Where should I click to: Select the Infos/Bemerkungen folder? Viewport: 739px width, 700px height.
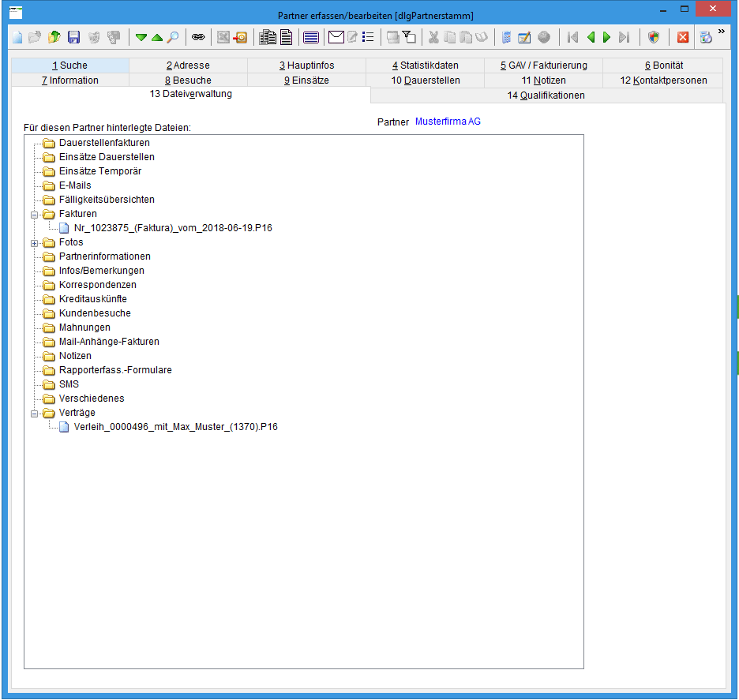point(101,271)
